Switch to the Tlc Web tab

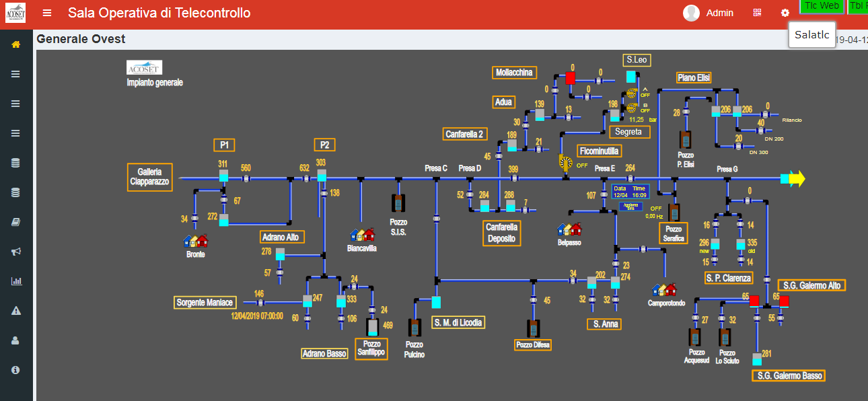pos(822,6)
